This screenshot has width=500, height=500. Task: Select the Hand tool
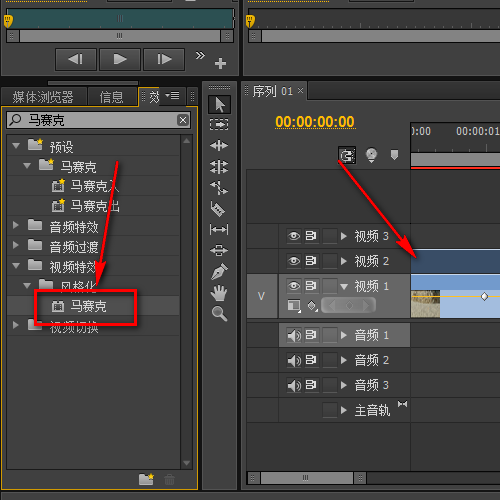(x=219, y=293)
